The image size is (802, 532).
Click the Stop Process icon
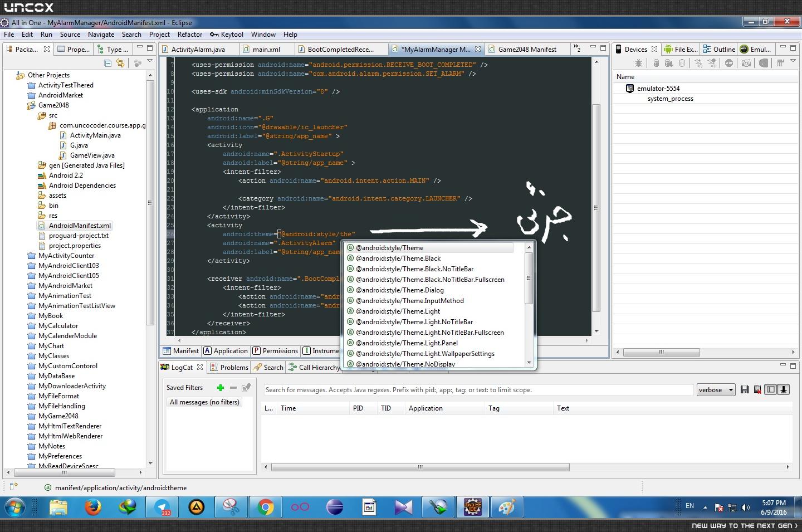pos(729,63)
